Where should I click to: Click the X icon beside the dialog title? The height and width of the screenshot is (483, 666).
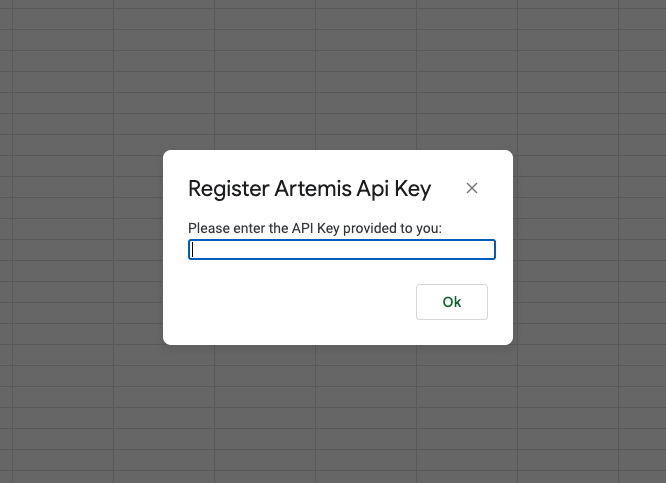click(x=471, y=188)
